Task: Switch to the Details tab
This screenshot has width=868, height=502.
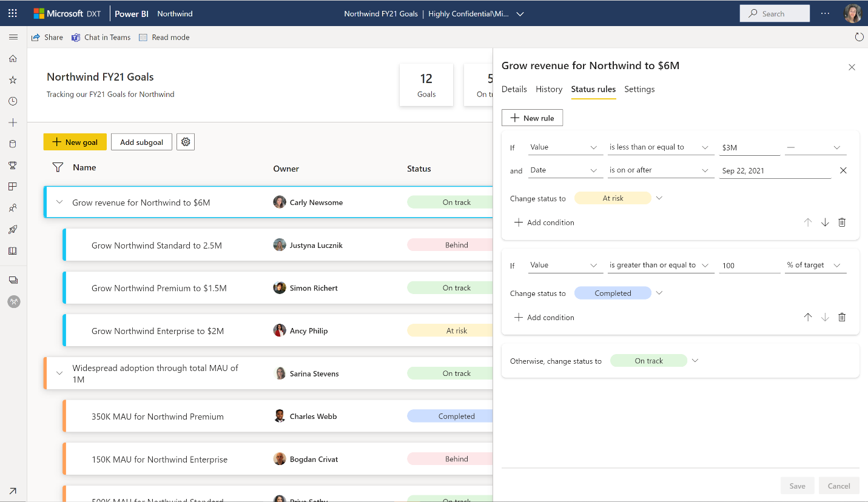Action: click(x=514, y=89)
